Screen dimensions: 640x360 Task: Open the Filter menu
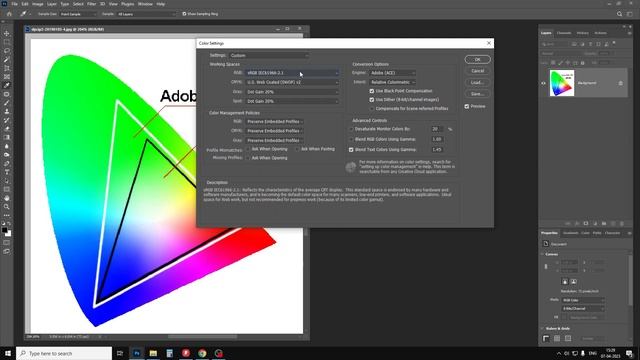[x=91, y=4]
